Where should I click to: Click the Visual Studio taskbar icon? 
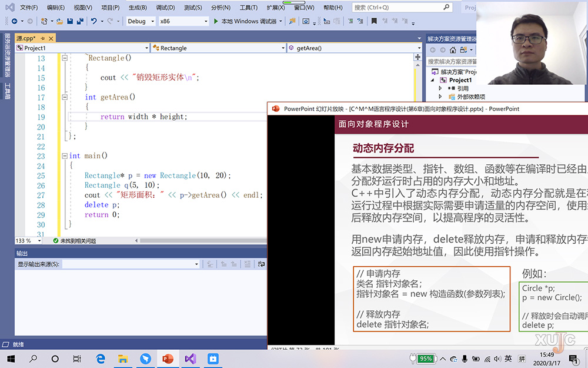[x=190, y=358]
